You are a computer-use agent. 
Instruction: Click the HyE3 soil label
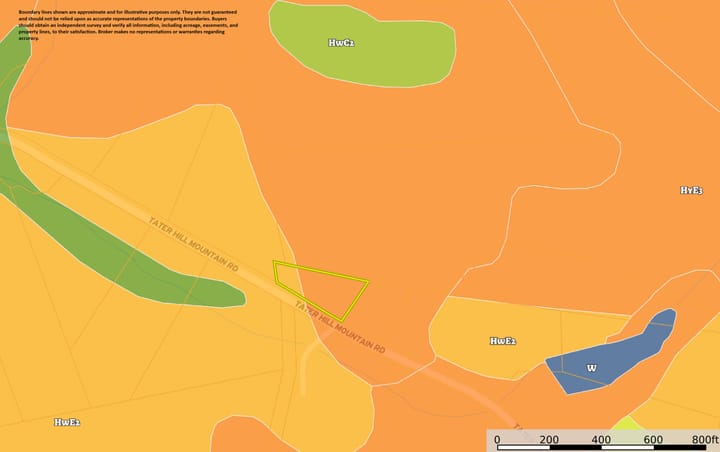tap(691, 190)
